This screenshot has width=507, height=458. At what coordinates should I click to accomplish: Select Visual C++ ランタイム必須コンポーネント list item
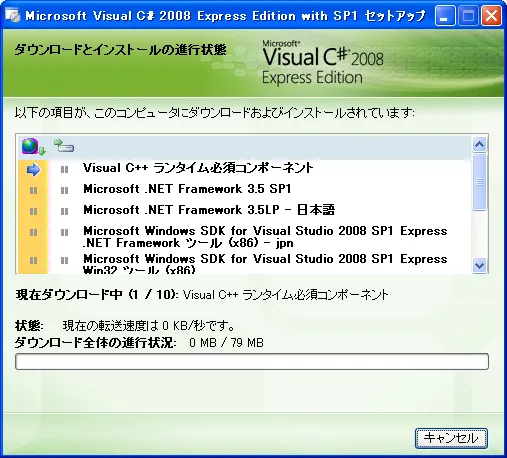coord(198,168)
